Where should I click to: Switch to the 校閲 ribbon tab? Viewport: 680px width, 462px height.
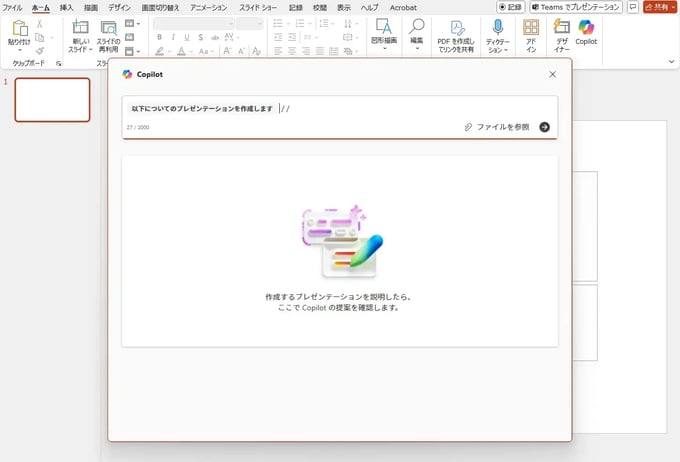point(320,7)
